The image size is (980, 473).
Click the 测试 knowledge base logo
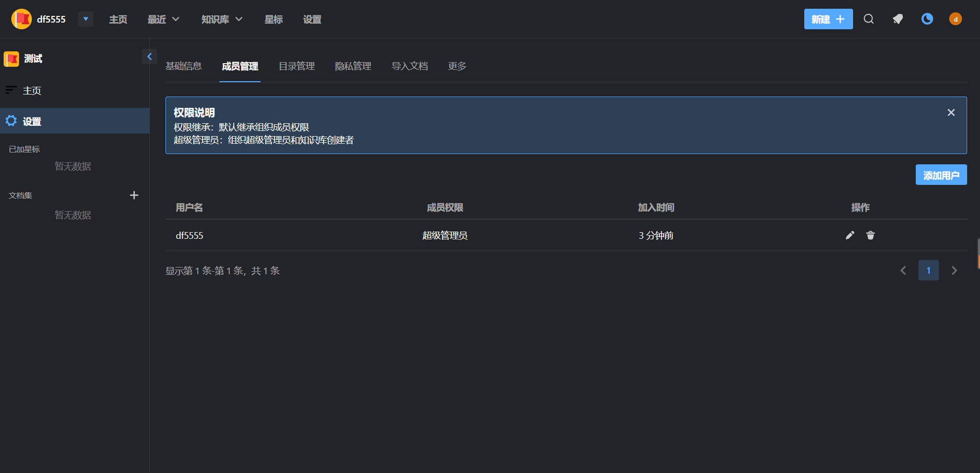11,59
